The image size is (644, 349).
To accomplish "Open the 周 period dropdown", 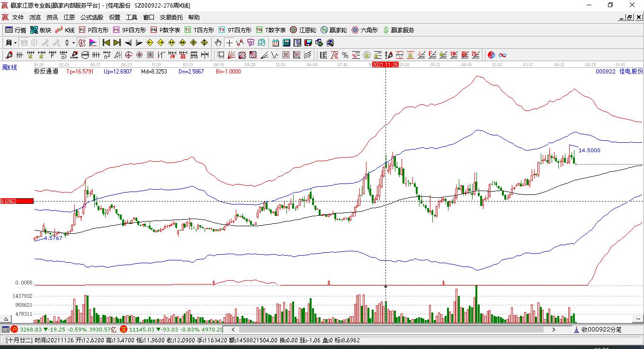I will coord(11,43).
